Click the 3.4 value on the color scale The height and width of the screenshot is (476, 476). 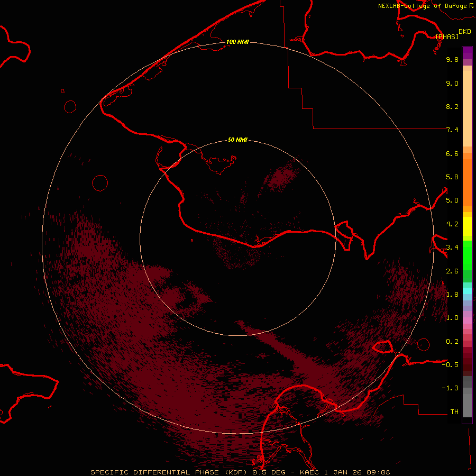[452, 248]
